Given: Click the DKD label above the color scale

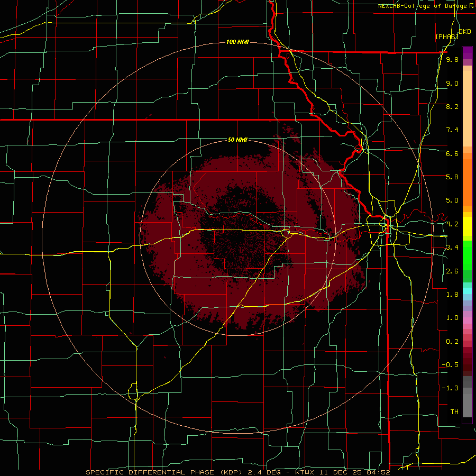Looking at the screenshot, I should (464, 32).
